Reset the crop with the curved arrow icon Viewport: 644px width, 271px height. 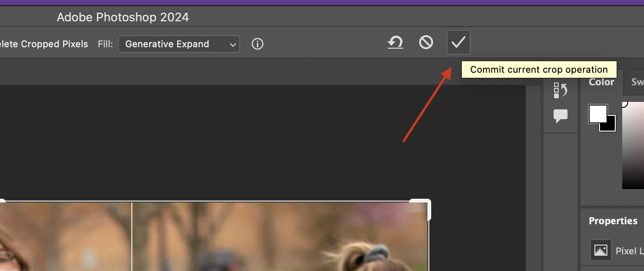pyautogui.click(x=395, y=43)
